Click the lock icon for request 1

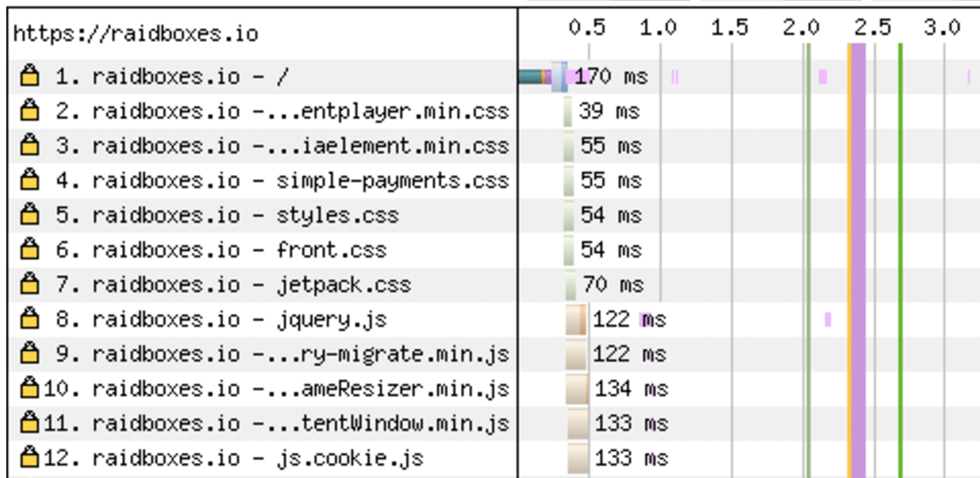click(x=29, y=76)
